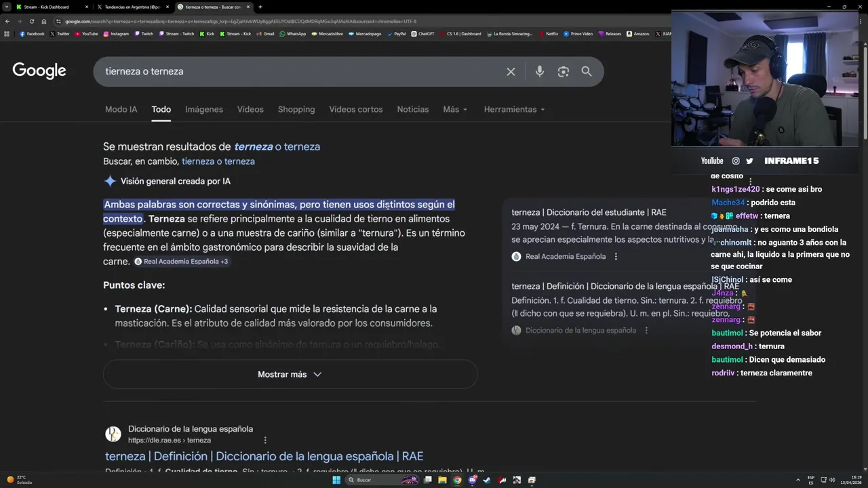Expand the Real Academia Española +3 sources chip
This screenshot has height=488, width=868.
tap(181, 262)
